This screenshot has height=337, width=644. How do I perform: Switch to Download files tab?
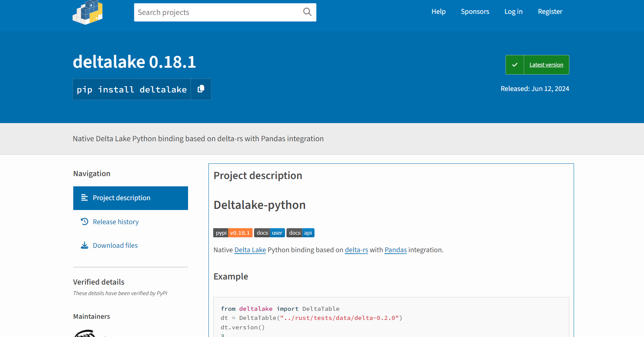pyautogui.click(x=130, y=245)
